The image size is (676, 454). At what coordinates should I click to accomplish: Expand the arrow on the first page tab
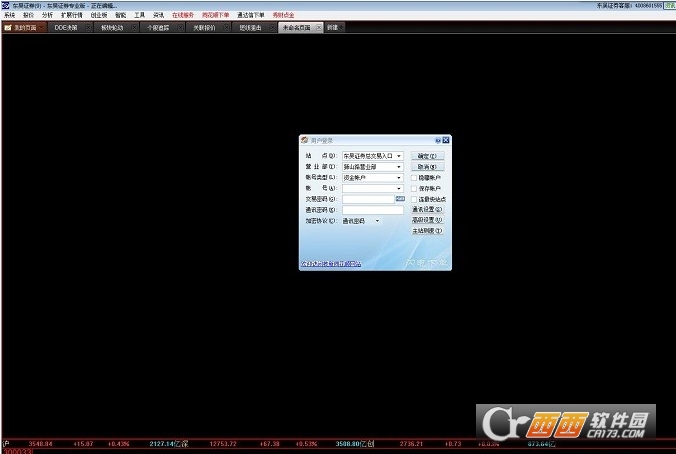[41, 28]
